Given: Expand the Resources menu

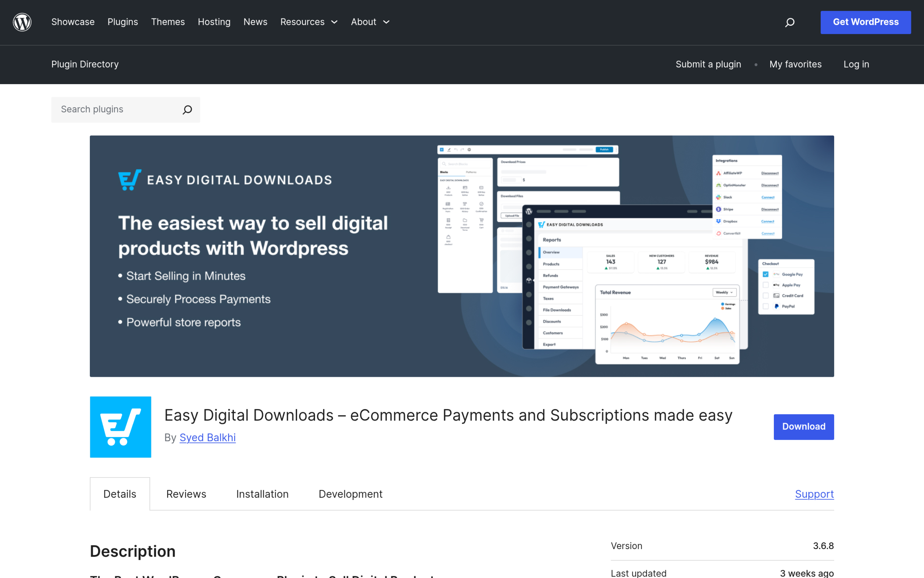Looking at the screenshot, I should click(x=309, y=22).
